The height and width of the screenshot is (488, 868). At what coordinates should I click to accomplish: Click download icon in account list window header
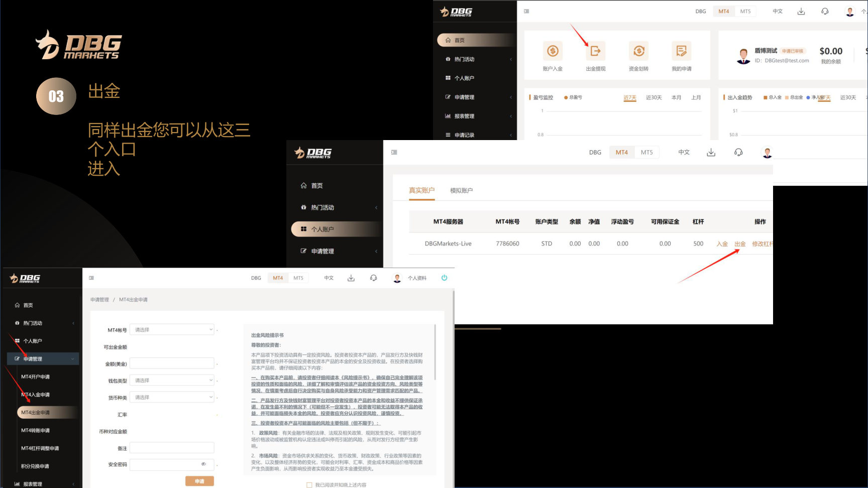pyautogui.click(x=711, y=152)
